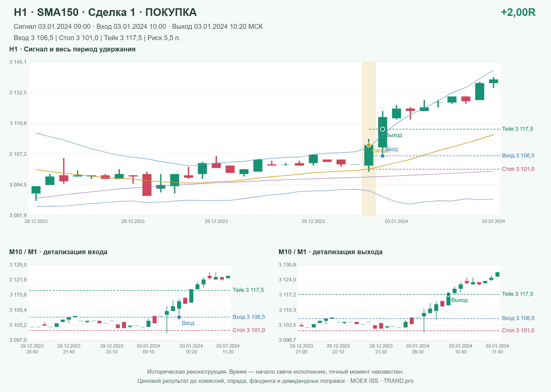Click the 'Стоп 3 101,0' label on H1 chart

tap(518, 169)
